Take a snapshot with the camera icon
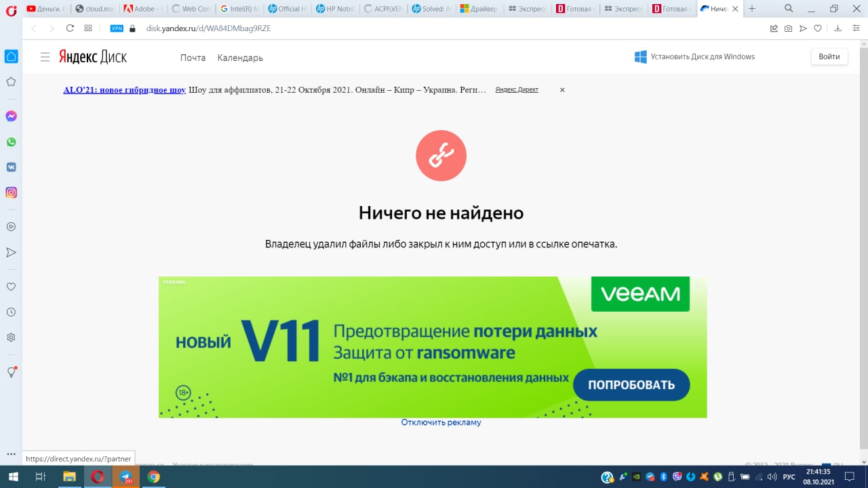This screenshot has width=868, height=488. [x=788, y=28]
